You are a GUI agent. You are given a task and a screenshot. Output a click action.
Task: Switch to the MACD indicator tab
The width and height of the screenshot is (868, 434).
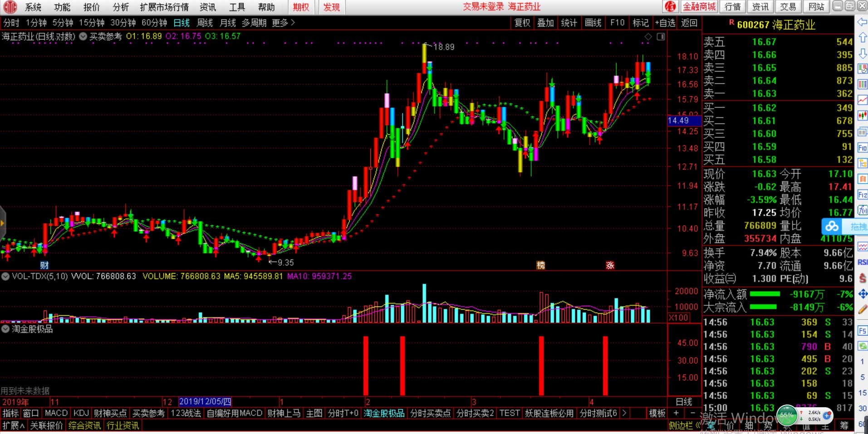(56, 413)
